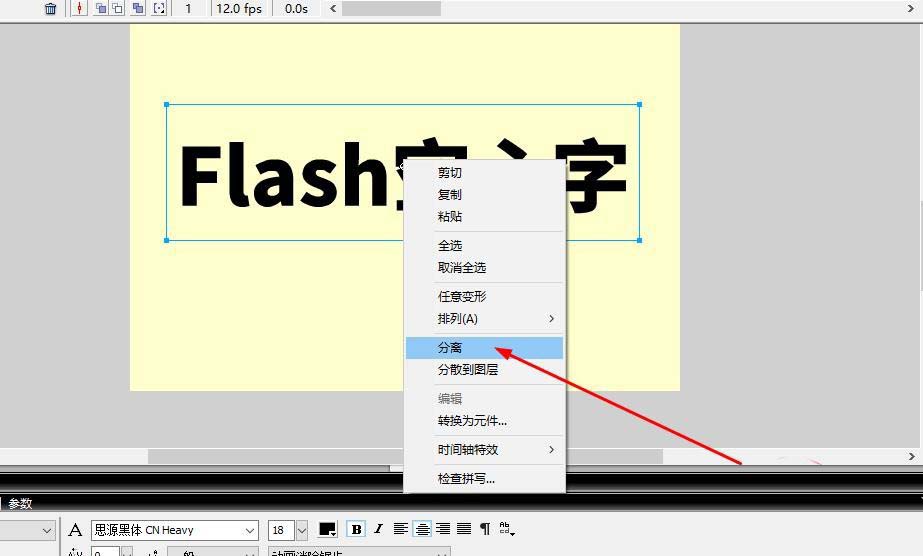Viewport: 923px width, 556px height.
Task: Toggle the italic I button
Action: tap(378, 530)
